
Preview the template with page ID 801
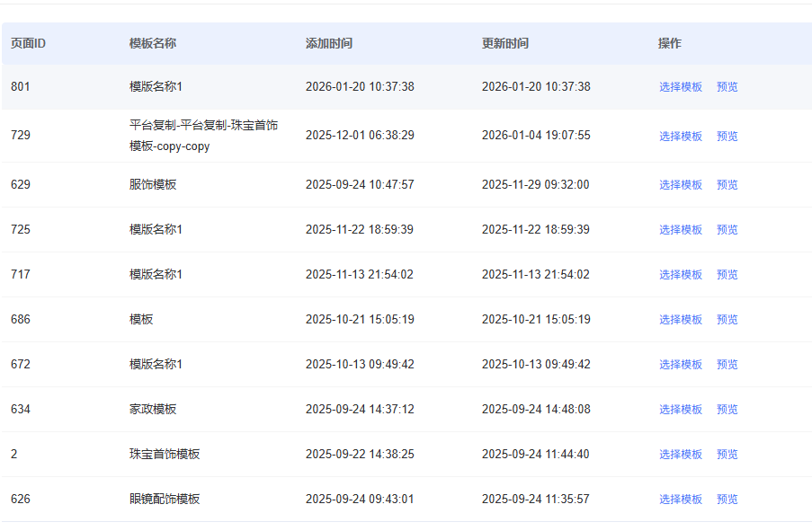[x=727, y=87]
